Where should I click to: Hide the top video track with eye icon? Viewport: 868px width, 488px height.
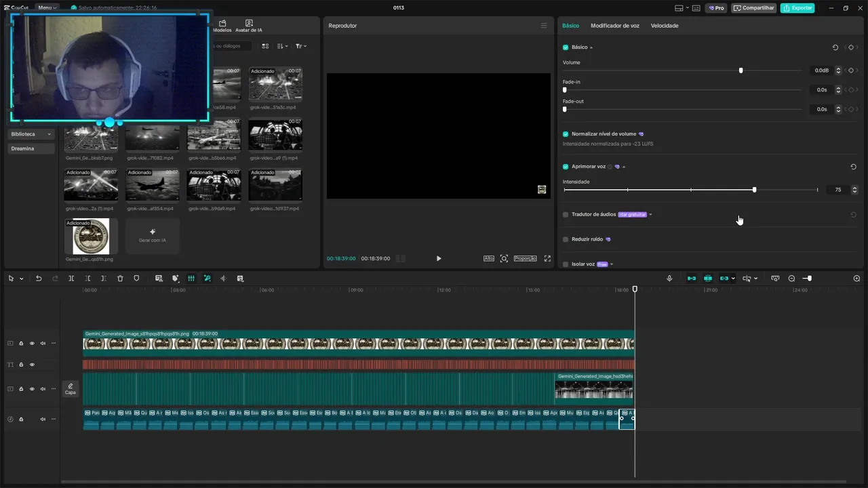32,344
